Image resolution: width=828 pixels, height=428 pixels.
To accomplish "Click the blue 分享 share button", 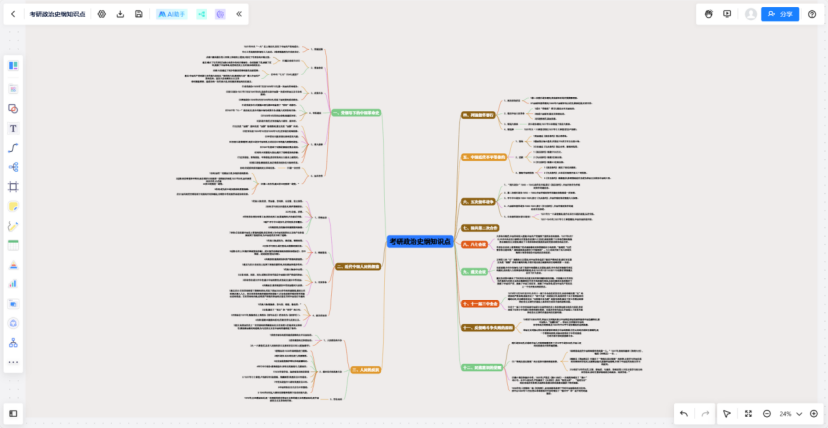I will point(780,14).
